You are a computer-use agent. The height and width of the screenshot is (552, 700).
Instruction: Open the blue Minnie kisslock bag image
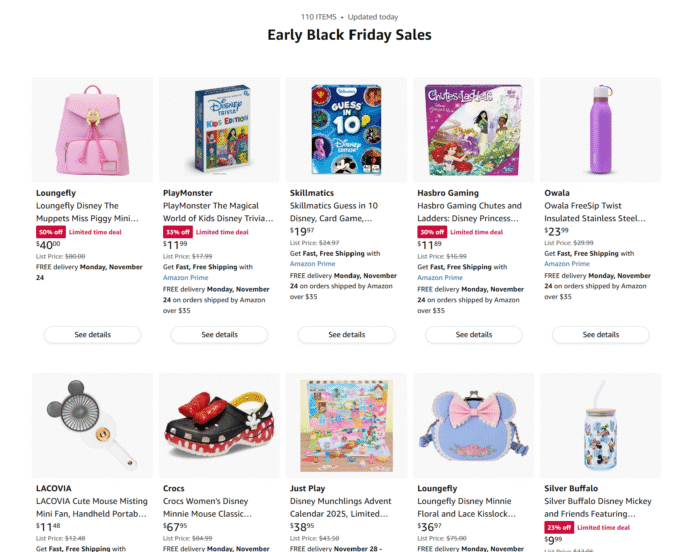click(473, 426)
